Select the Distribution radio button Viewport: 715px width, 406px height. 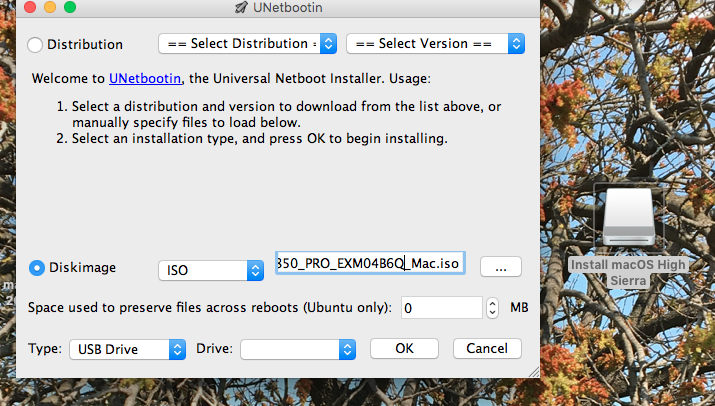pyautogui.click(x=35, y=45)
